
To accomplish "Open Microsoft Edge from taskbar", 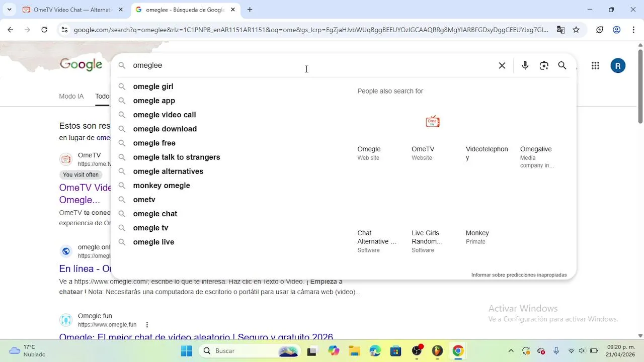I will click(375, 351).
